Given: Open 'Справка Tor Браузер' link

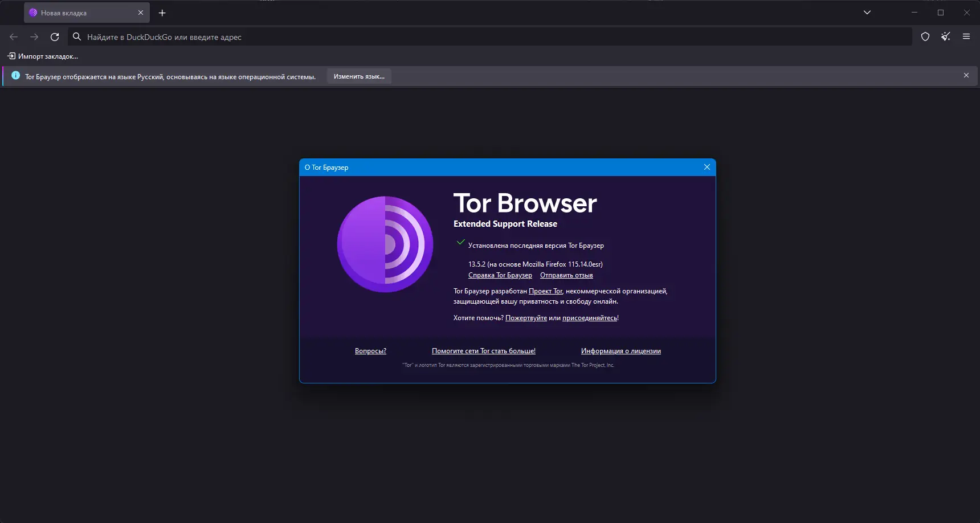Looking at the screenshot, I should [x=500, y=275].
